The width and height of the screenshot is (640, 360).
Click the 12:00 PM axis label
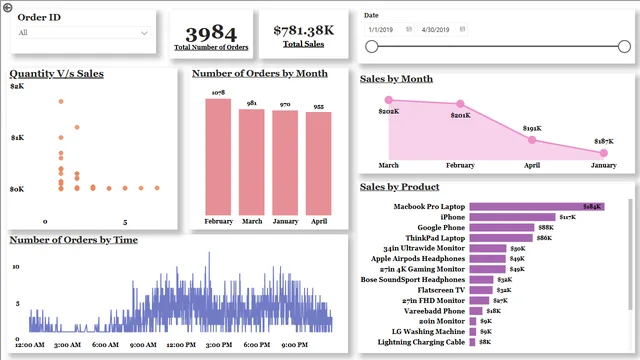[x=181, y=344]
